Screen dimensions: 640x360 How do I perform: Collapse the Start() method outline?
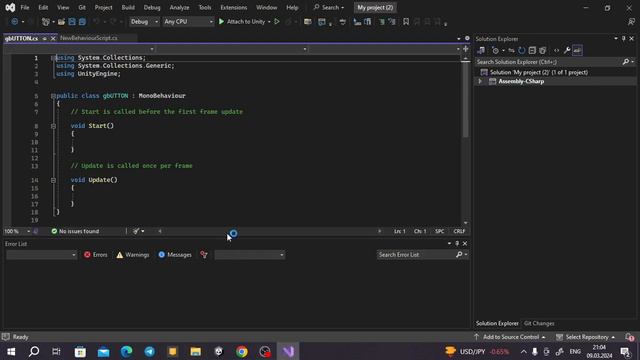click(53, 126)
